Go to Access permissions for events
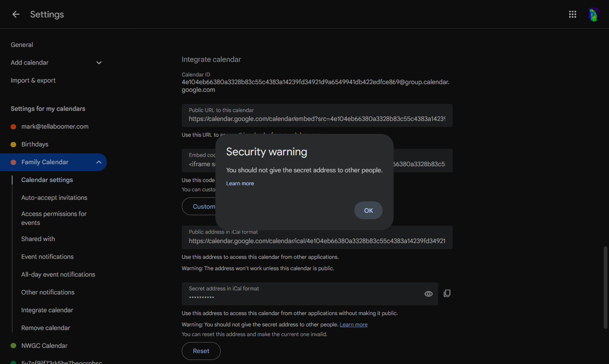The image size is (609, 364). (54, 218)
